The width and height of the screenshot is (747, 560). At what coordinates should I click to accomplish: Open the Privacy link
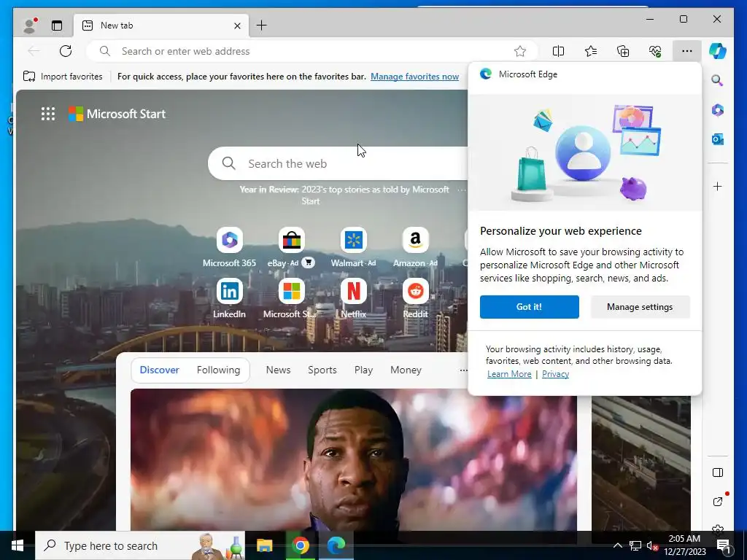555,374
